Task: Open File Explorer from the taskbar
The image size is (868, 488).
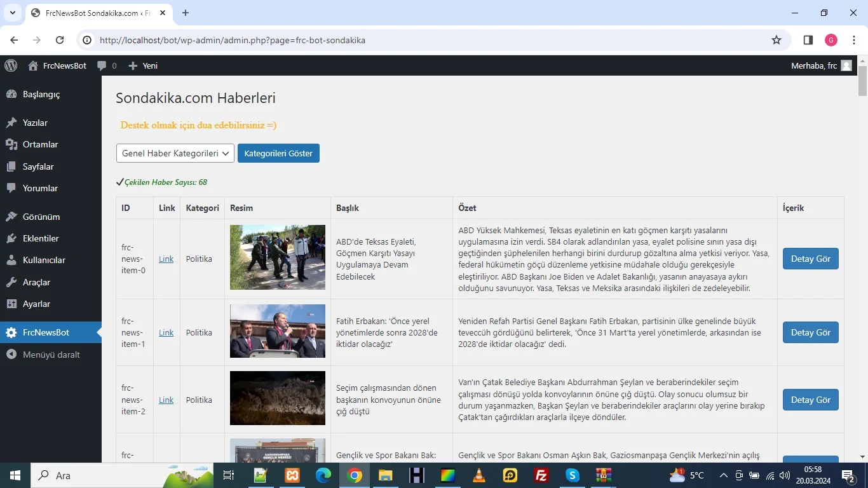Action: pyautogui.click(x=386, y=475)
